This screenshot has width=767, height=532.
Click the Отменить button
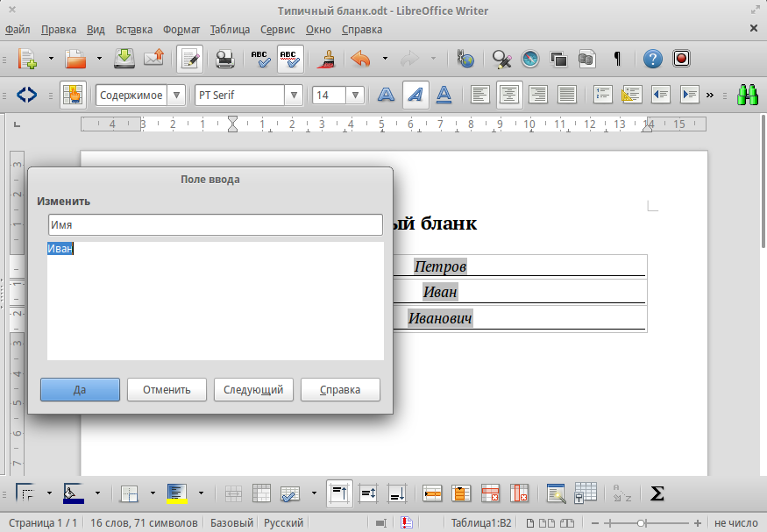pos(167,389)
